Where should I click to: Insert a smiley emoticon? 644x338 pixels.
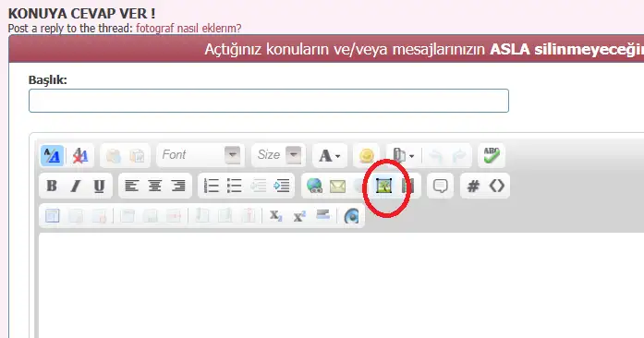pos(367,156)
